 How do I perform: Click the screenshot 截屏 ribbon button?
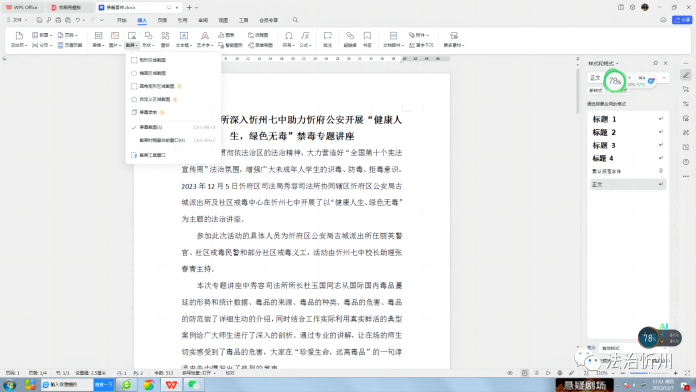pos(132,40)
